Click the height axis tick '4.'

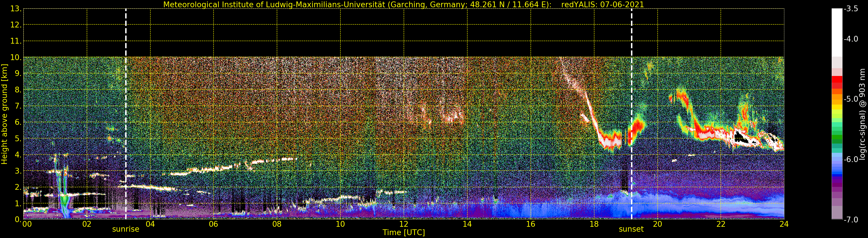18,155
